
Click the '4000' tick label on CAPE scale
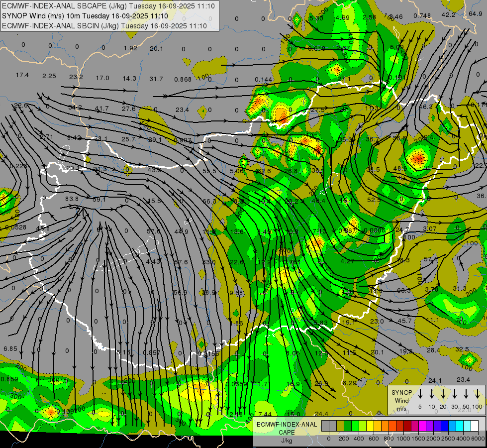[463, 439]
